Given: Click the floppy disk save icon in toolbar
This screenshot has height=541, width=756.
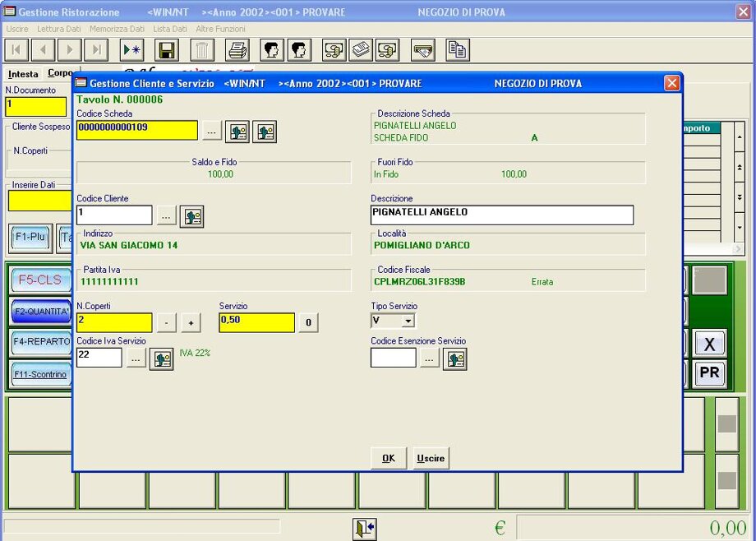Looking at the screenshot, I should (x=167, y=50).
